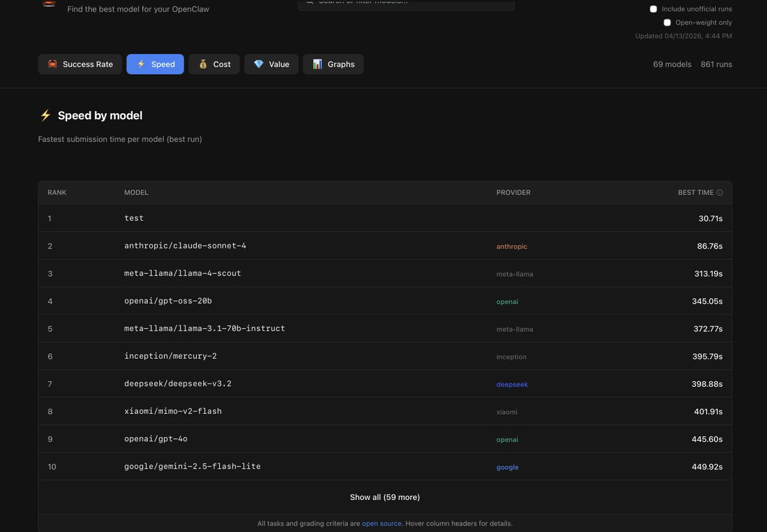Click the xiaomi provider tag
The width and height of the screenshot is (767, 532).
[507, 412]
